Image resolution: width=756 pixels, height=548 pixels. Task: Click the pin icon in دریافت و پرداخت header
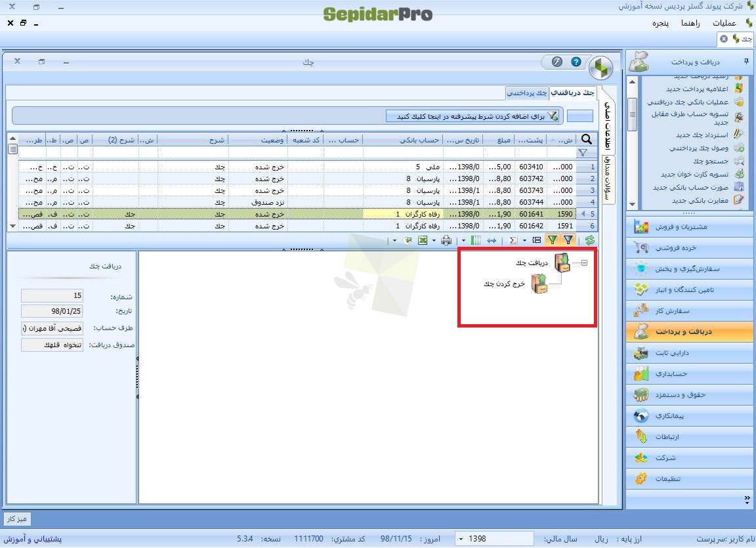tap(746, 61)
